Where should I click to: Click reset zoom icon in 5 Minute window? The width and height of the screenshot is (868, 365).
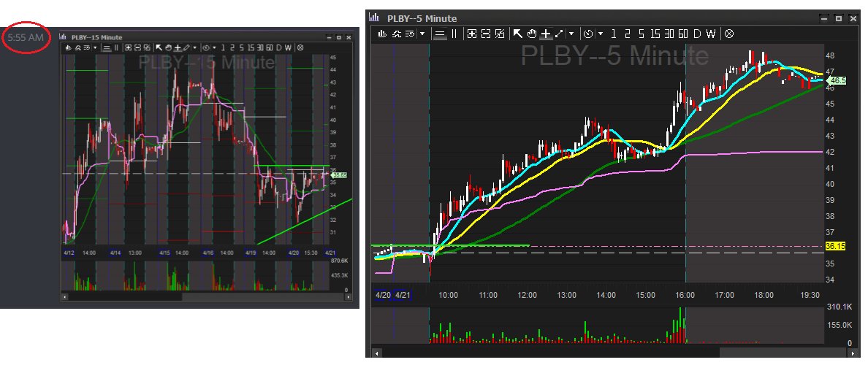[x=499, y=34]
